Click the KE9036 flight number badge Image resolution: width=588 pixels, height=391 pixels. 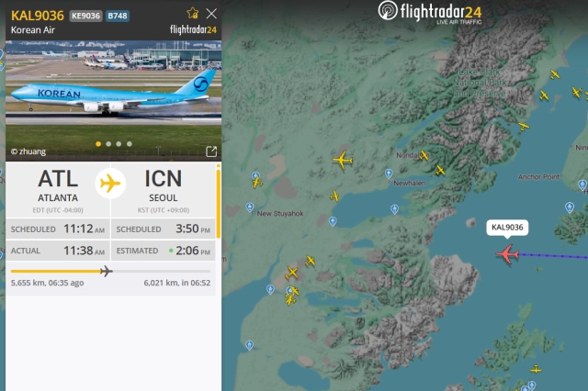pyautogui.click(x=85, y=16)
